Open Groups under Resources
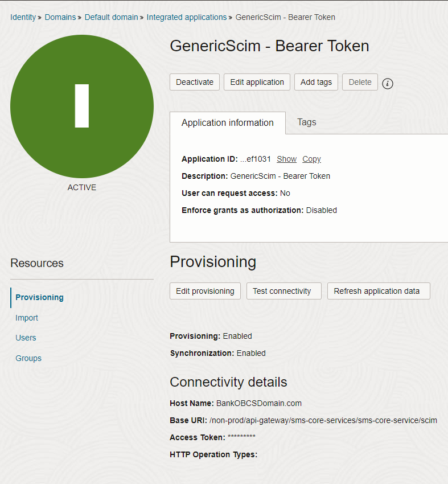Screen dimensions: 448x484 coord(28,358)
